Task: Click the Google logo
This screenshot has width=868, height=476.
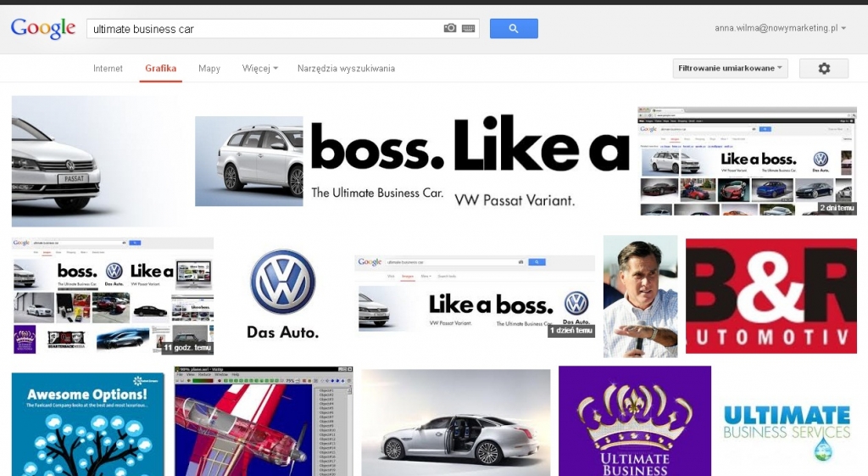Action: coord(43,28)
